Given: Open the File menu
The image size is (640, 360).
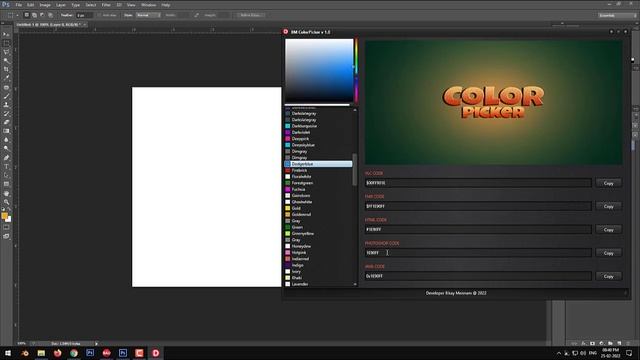Looking at the screenshot, I should (19, 5).
